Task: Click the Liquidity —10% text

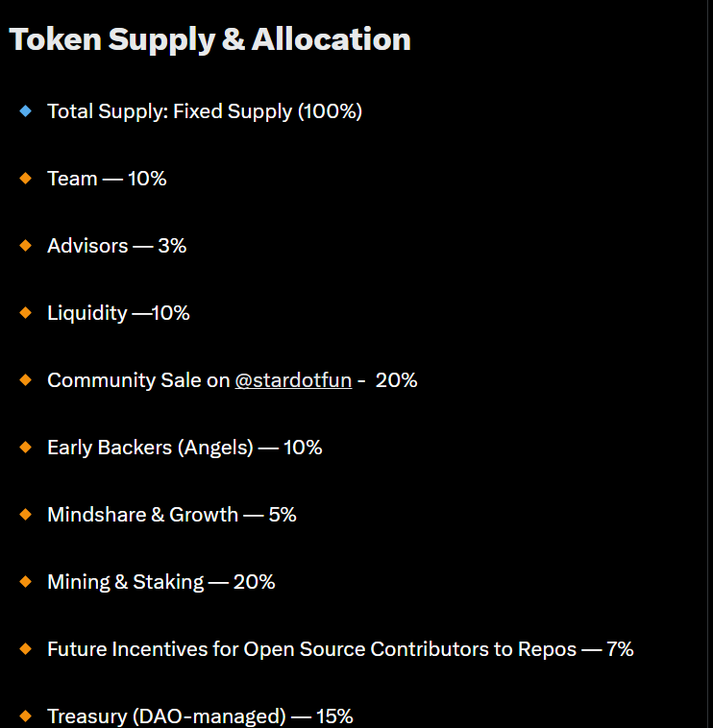Action: tap(118, 313)
